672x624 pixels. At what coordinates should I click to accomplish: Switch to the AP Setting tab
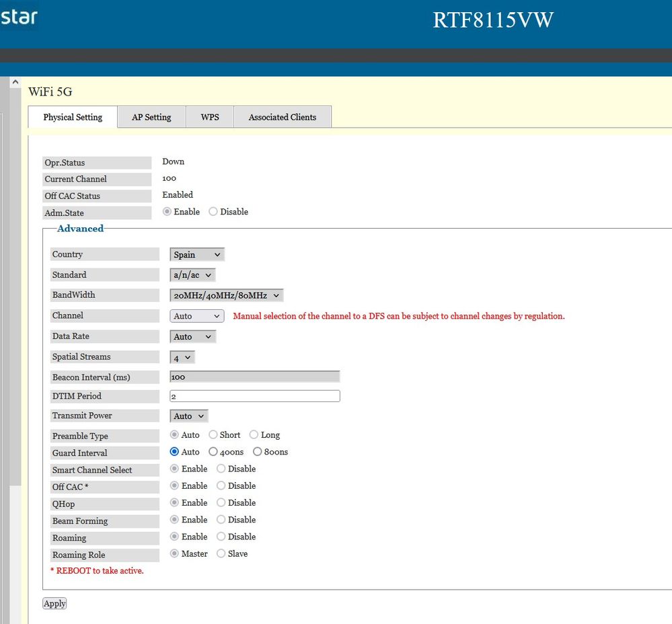tap(151, 117)
